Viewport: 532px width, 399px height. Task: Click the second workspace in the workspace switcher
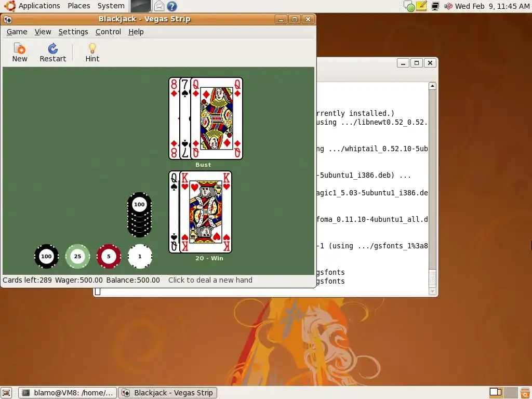511,393
